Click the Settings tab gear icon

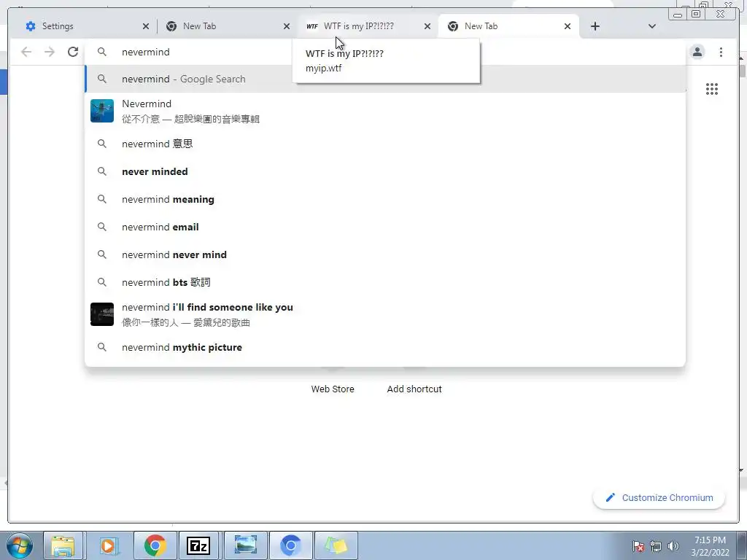(x=31, y=26)
